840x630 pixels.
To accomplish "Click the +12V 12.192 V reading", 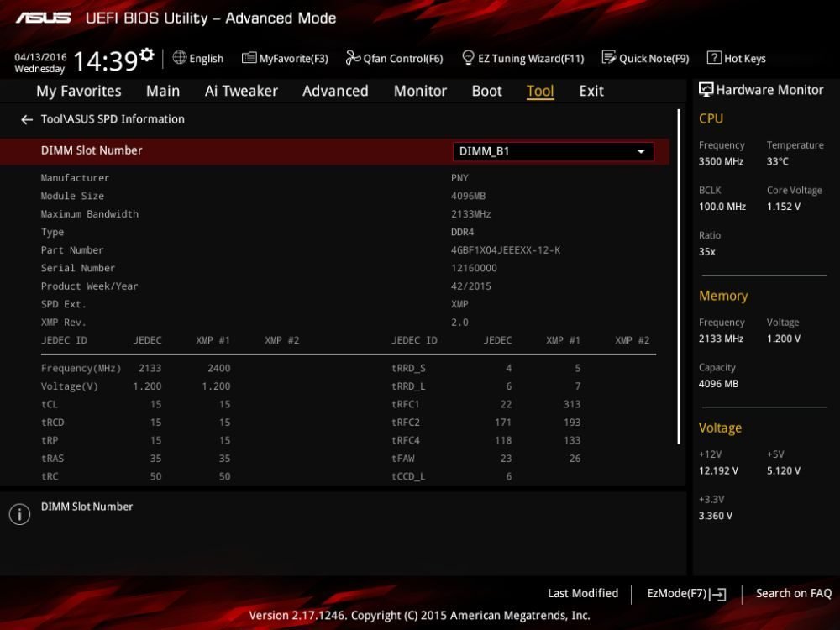I will pos(718,471).
